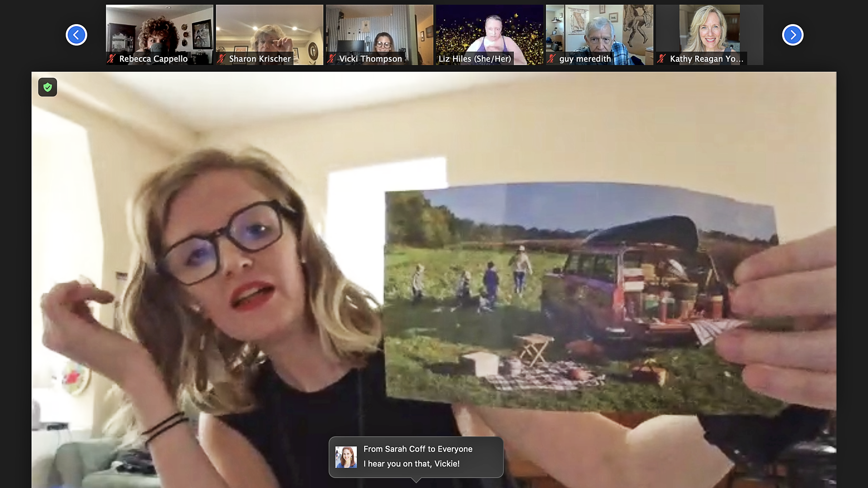Click Sharon Krischer's muted microphone icon
Screen dimensions: 868x488
221,59
